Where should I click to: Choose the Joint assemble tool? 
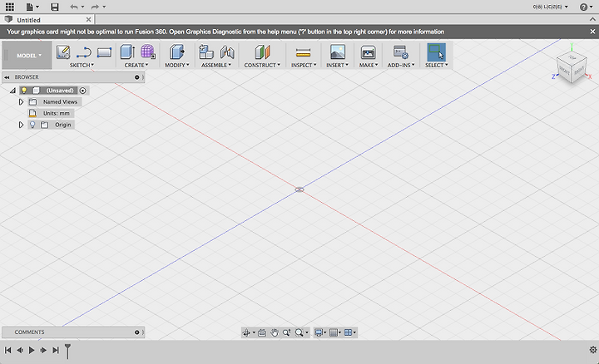[x=227, y=52]
